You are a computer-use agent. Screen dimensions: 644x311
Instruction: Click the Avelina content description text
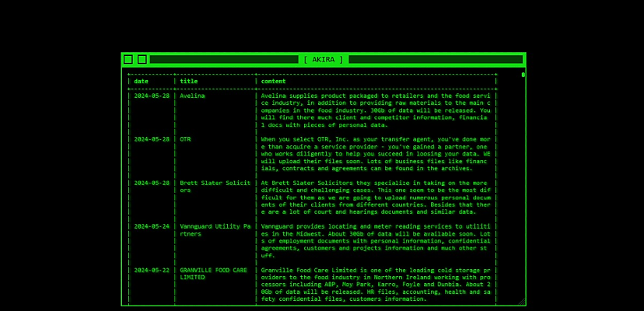[376, 110]
